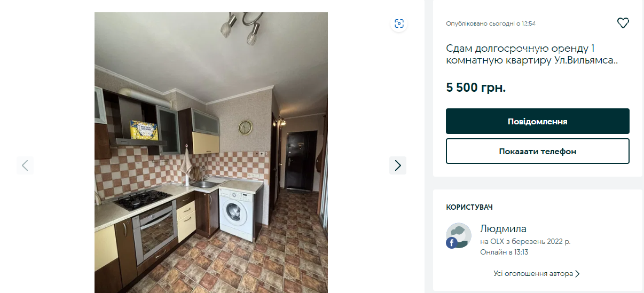644x293 pixels.
Task: Click the Facebook badge on the avatar
Action: [x=451, y=243]
